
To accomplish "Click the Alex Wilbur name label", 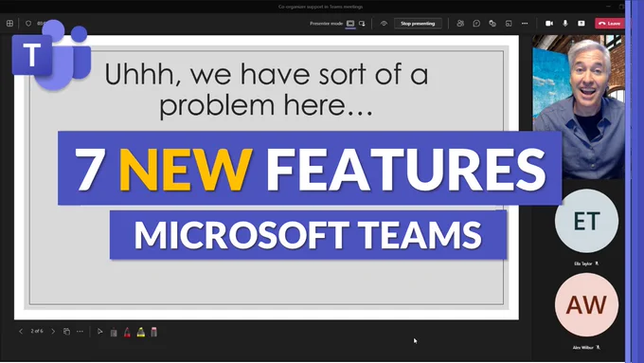I will (583, 348).
